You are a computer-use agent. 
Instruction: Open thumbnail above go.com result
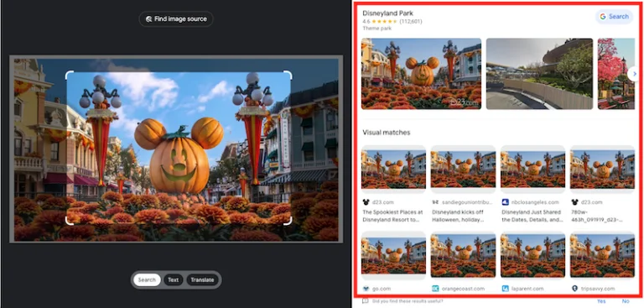[x=393, y=255]
